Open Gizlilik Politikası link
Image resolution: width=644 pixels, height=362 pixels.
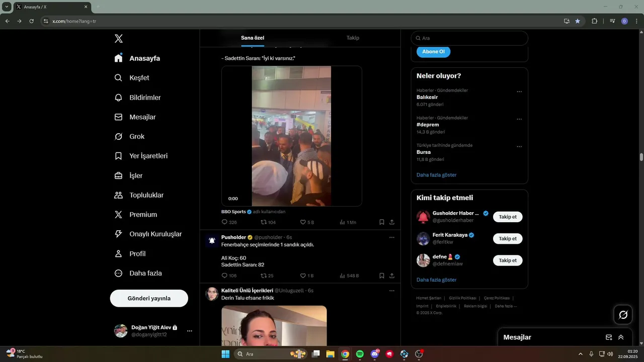[462, 298]
